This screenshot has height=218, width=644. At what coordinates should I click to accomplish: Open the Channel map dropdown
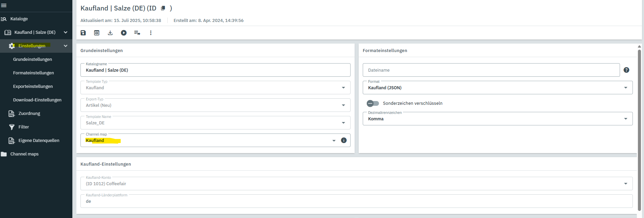(334, 141)
